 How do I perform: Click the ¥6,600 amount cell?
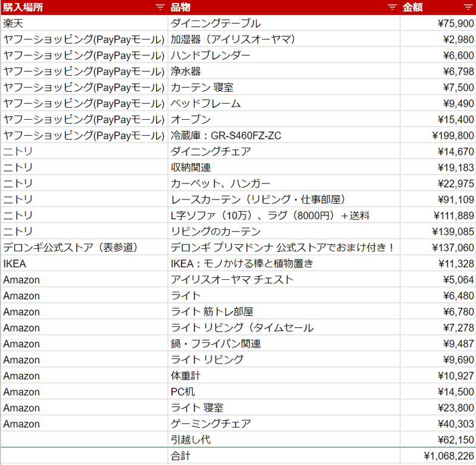tap(438, 55)
